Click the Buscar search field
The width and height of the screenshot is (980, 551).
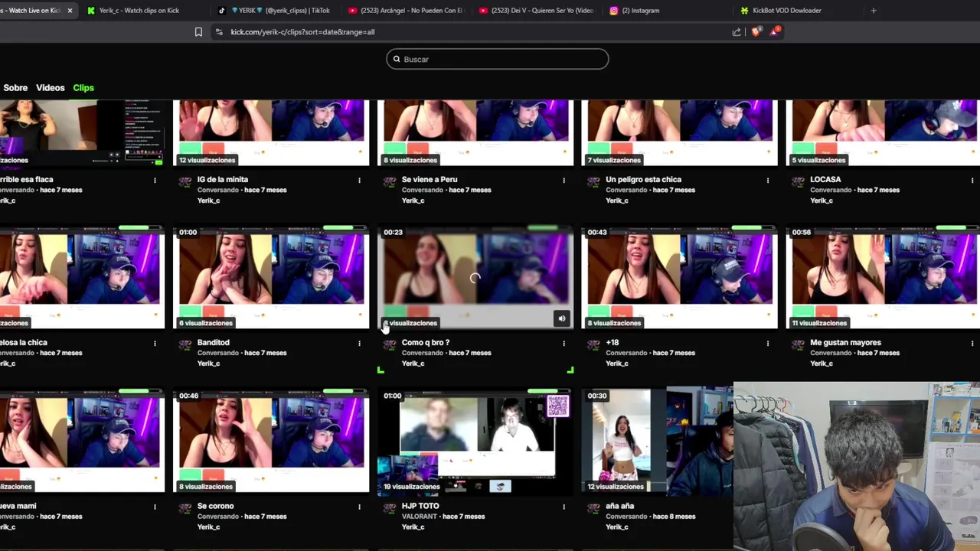[498, 59]
